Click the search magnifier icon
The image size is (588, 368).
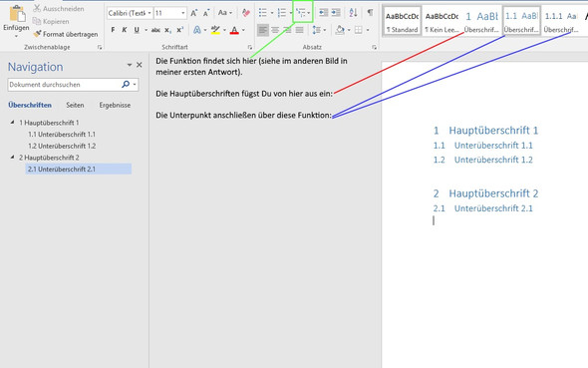(x=126, y=85)
